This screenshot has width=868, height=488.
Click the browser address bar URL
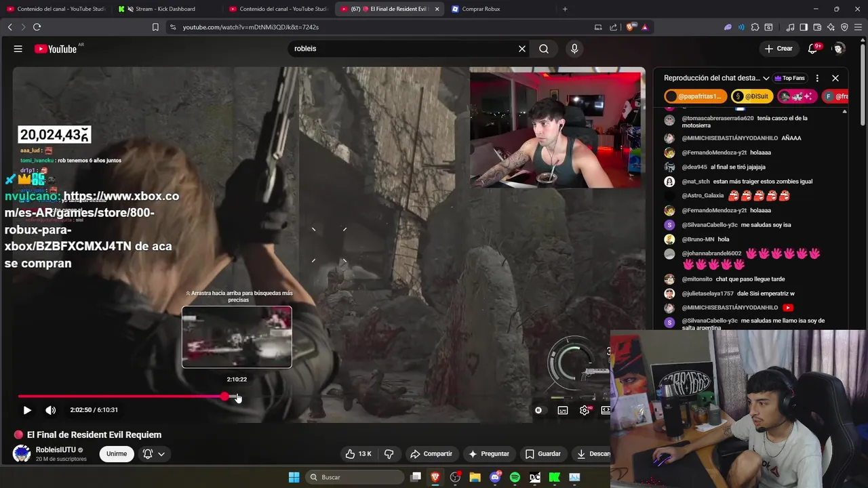tap(250, 27)
